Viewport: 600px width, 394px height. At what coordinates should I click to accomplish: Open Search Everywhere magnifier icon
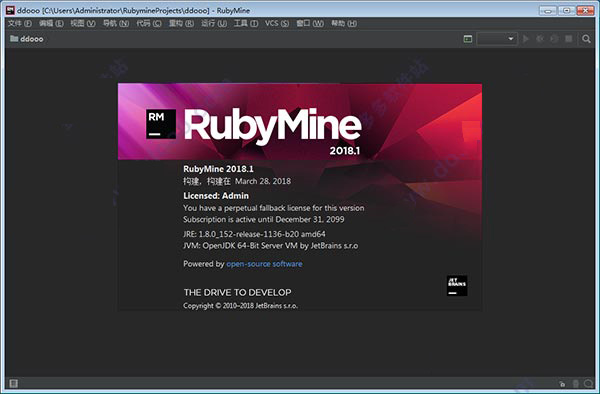pyautogui.click(x=586, y=39)
